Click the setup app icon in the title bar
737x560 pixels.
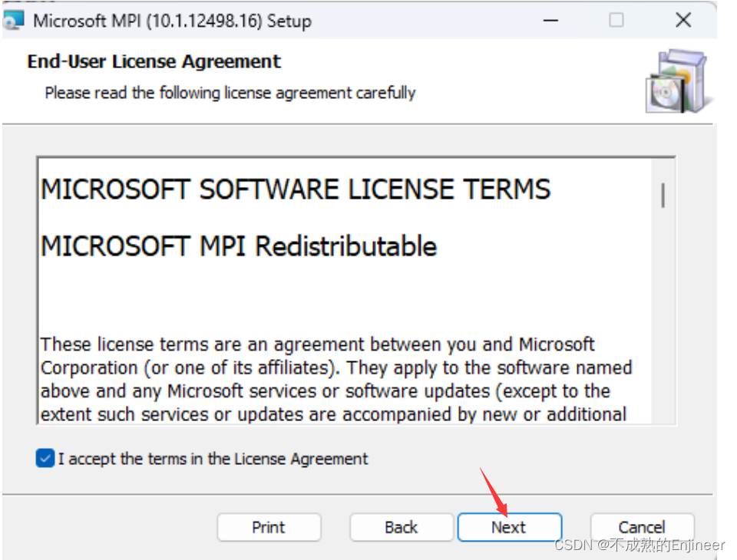13,21
